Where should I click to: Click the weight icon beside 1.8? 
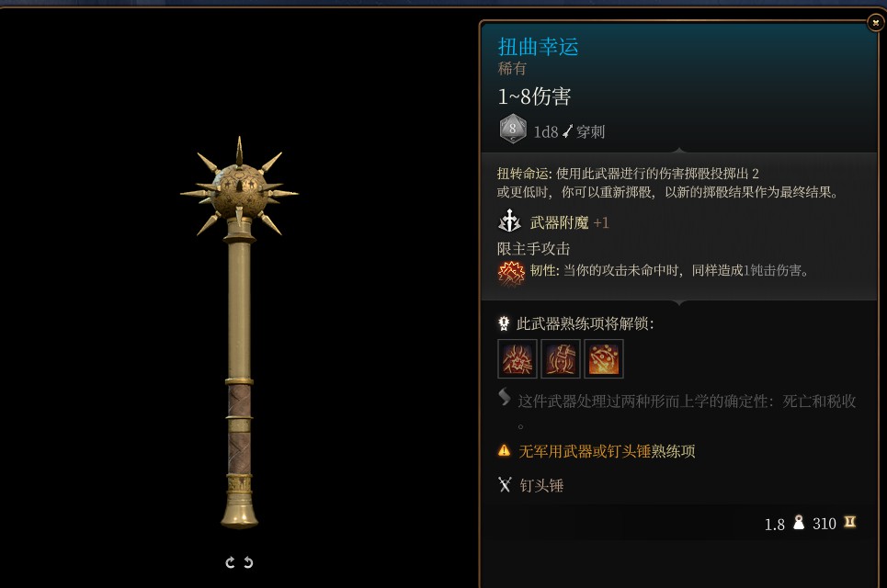798,522
